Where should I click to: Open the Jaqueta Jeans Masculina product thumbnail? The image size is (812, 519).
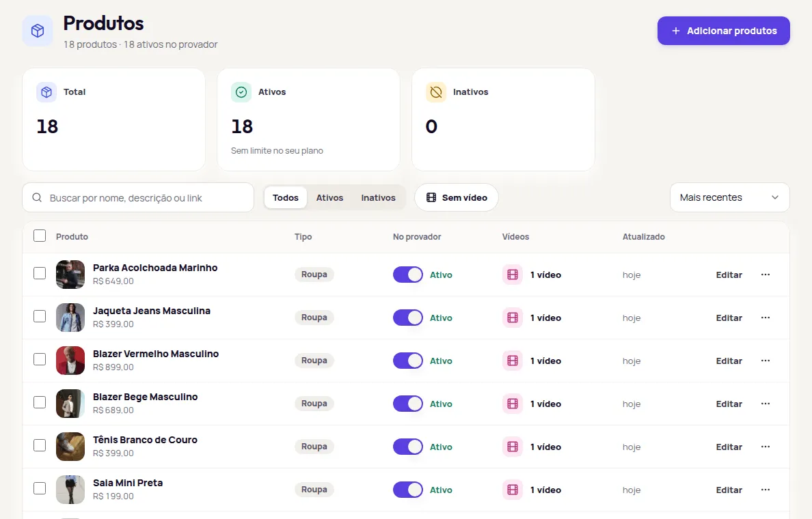(x=70, y=318)
